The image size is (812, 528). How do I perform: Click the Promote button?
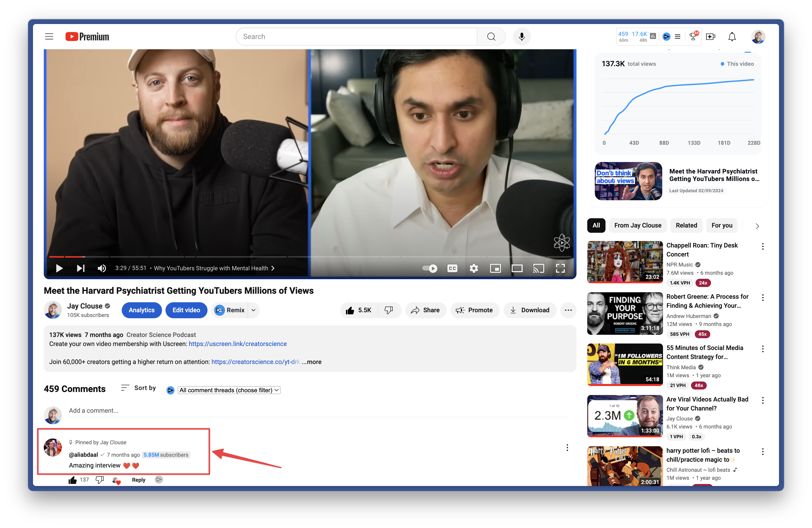(x=474, y=310)
